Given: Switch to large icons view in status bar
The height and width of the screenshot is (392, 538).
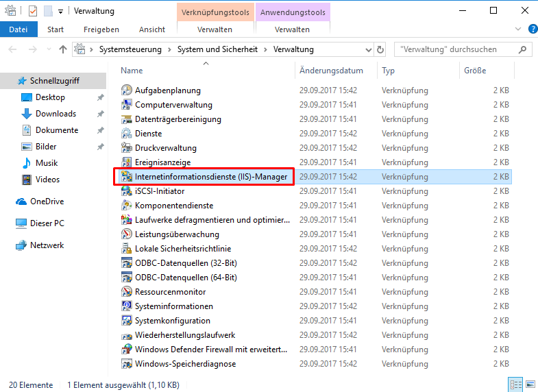Looking at the screenshot, I should [530, 384].
